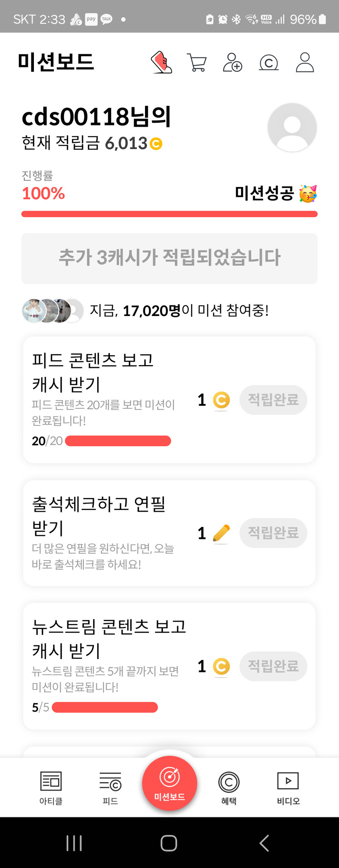The image size is (339, 868).
Task: Open the 비디오 tab
Action: click(288, 788)
